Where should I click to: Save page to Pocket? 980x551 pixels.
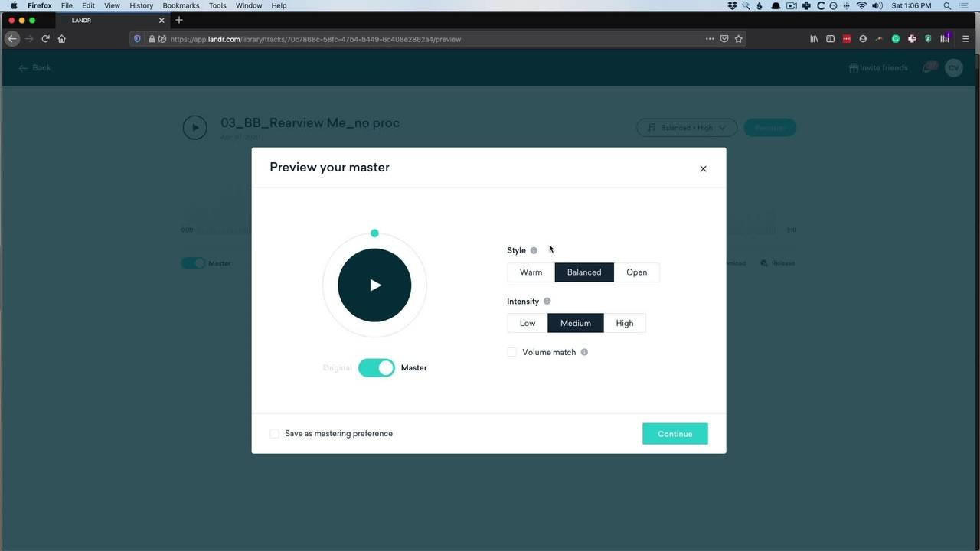coord(724,39)
